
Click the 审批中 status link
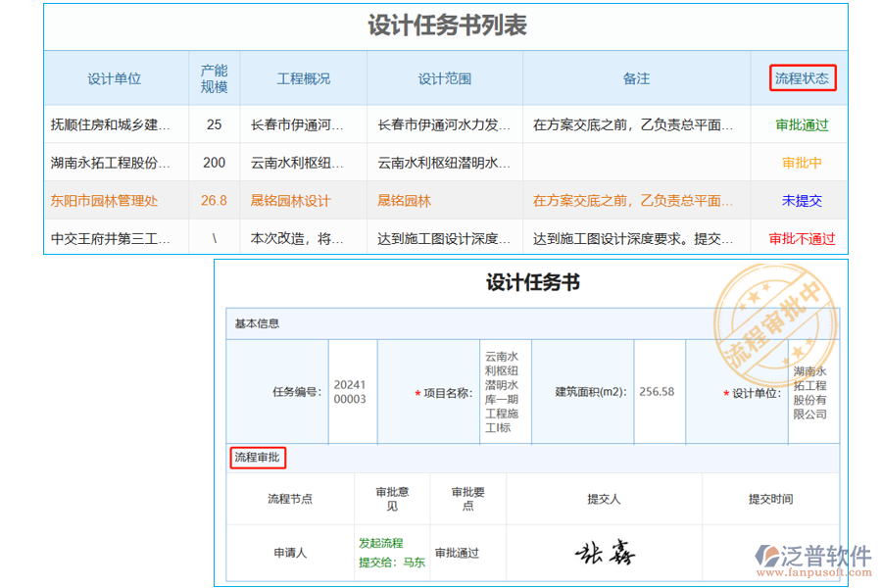[801, 163]
